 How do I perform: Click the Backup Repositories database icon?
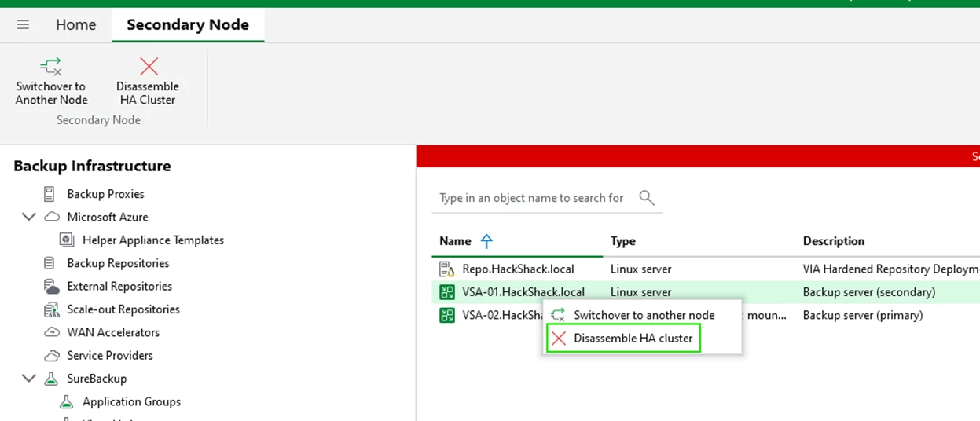click(50, 263)
